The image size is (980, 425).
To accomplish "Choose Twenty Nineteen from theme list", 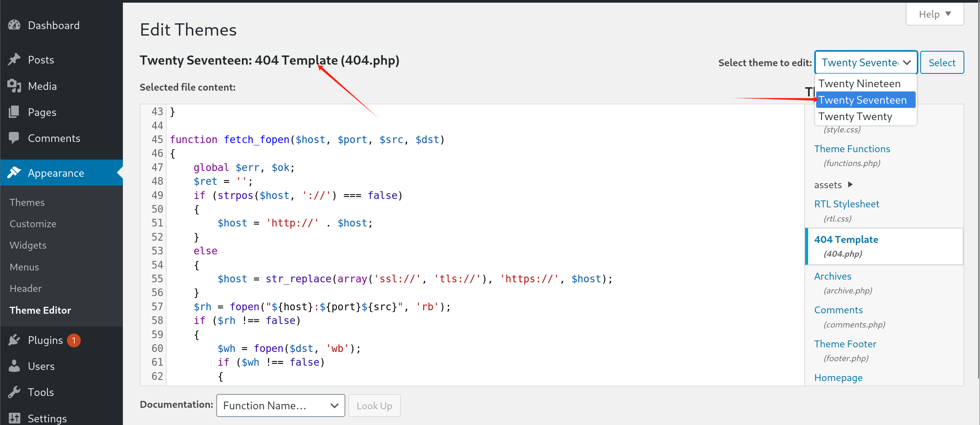I will coord(866,83).
